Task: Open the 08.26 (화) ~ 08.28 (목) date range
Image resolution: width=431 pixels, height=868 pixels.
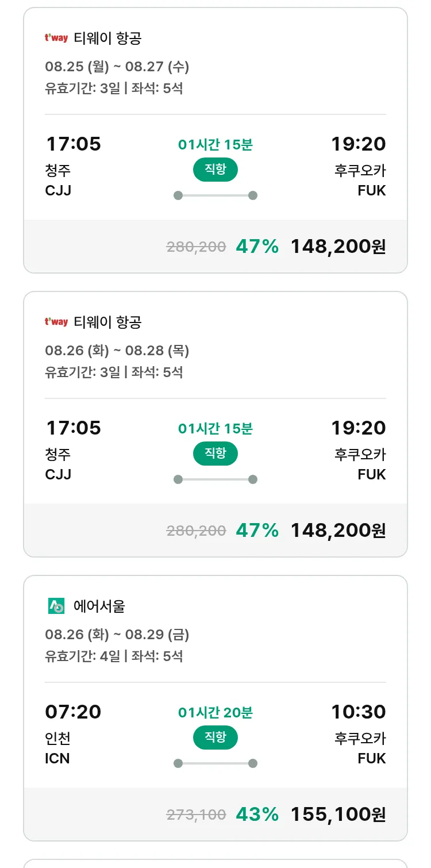Action: tap(117, 351)
